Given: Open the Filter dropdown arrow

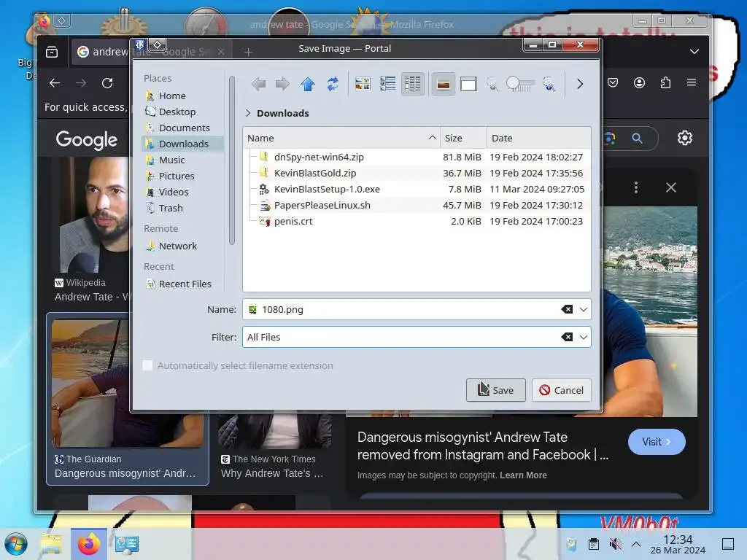Looking at the screenshot, I should (x=583, y=337).
